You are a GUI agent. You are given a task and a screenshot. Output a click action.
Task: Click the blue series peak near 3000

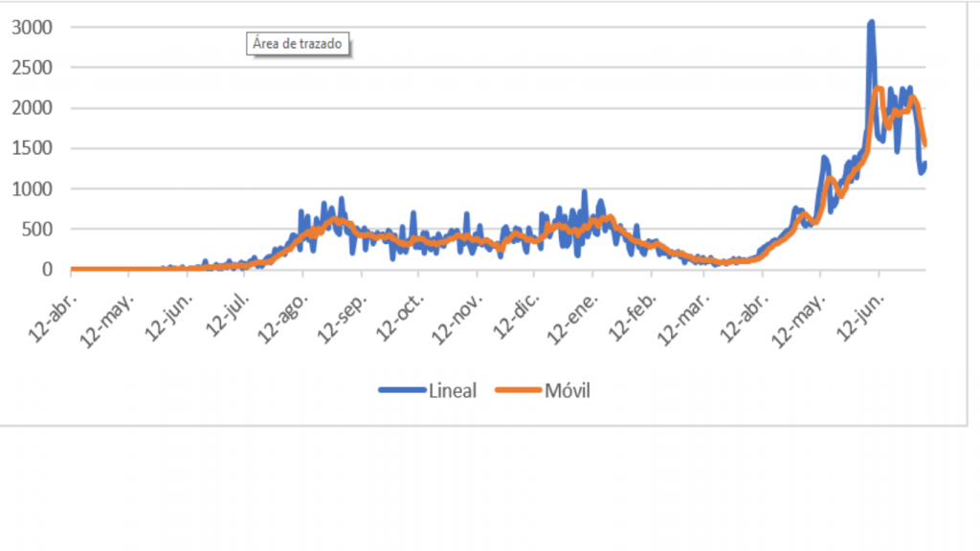871,23
